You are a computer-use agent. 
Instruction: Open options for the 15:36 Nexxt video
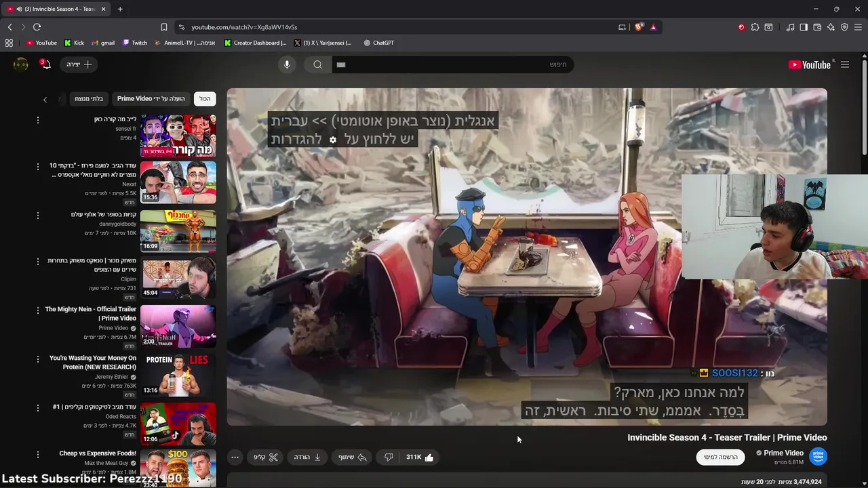coord(38,166)
